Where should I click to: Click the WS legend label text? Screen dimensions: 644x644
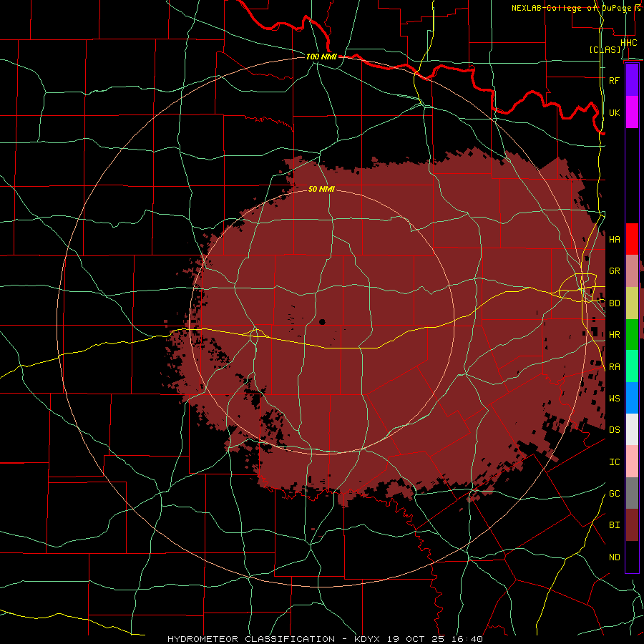point(615,399)
